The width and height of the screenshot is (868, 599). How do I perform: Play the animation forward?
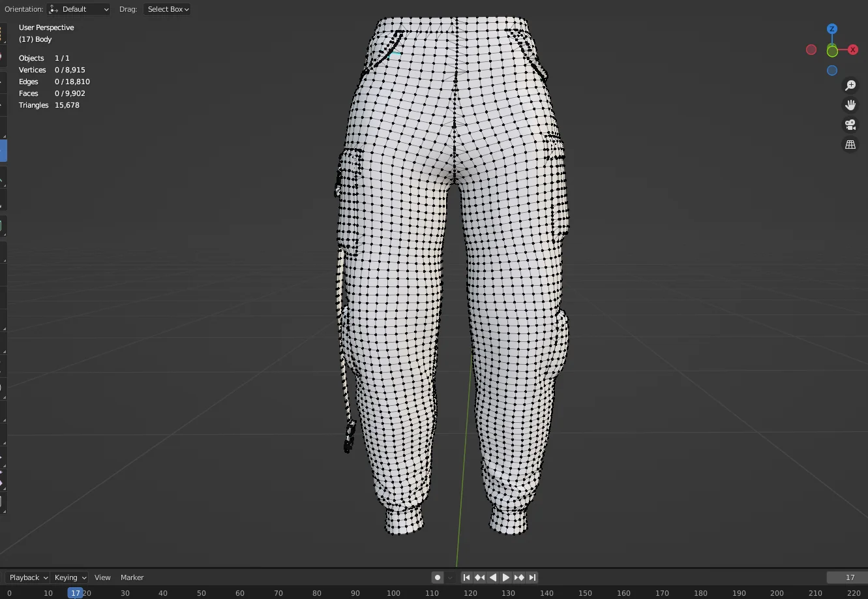pyautogui.click(x=506, y=577)
